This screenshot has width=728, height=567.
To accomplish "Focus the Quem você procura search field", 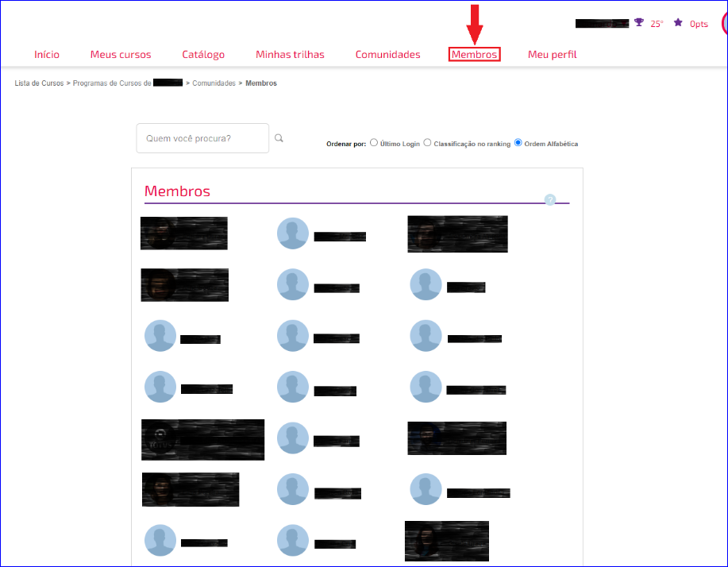I will [202, 138].
